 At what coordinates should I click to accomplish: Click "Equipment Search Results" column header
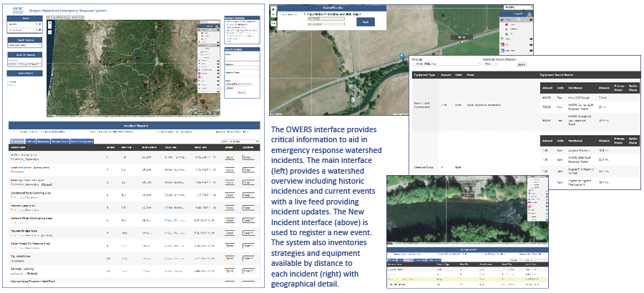pos(557,75)
